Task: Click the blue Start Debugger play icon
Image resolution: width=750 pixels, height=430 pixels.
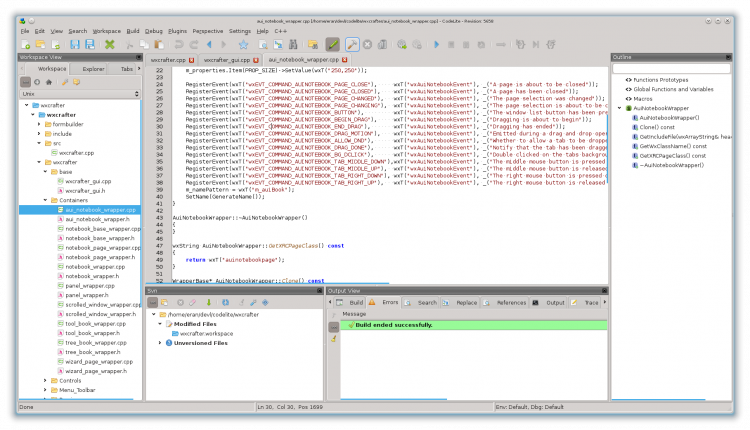Action: 436,44
